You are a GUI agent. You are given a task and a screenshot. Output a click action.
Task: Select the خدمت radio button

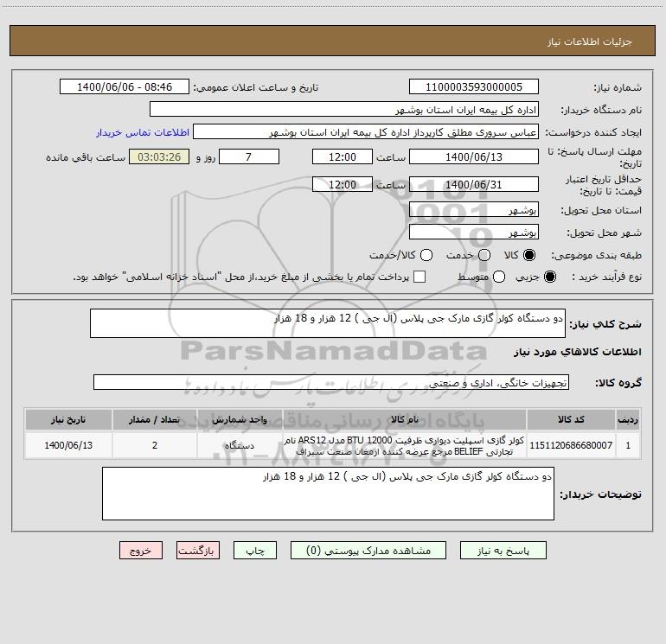click(484, 255)
